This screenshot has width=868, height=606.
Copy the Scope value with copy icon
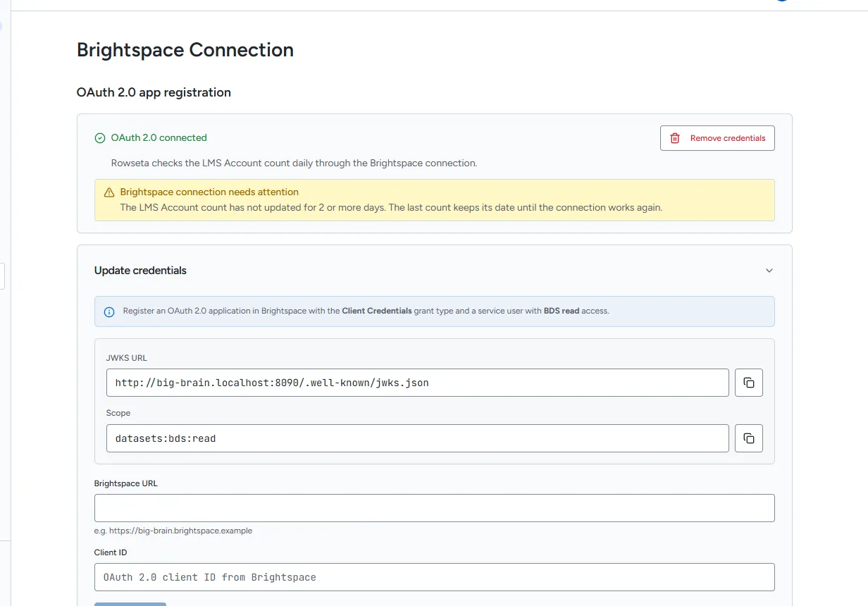(749, 438)
